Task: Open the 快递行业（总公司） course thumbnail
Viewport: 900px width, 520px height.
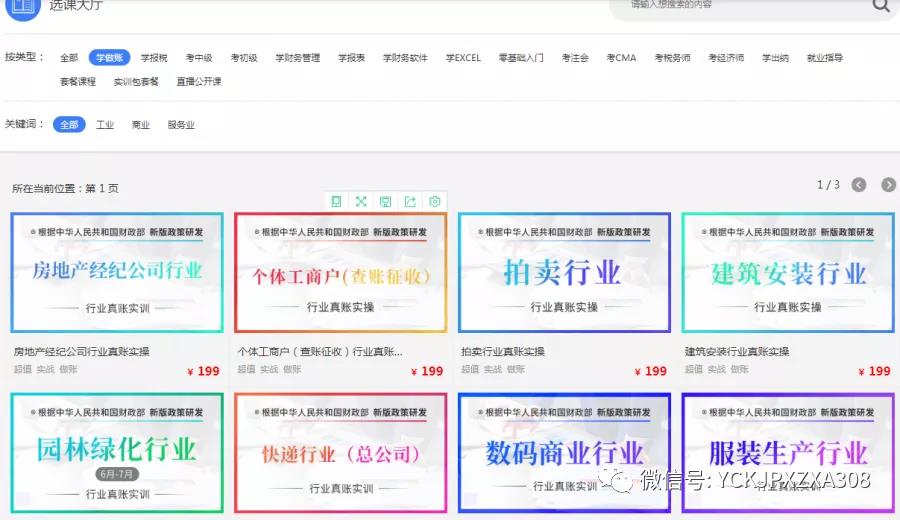Action: pyautogui.click(x=340, y=453)
